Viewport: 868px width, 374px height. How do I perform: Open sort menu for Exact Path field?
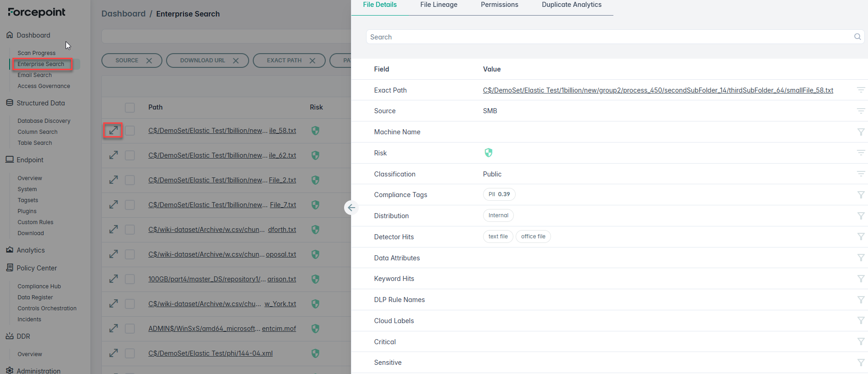(861, 90)
